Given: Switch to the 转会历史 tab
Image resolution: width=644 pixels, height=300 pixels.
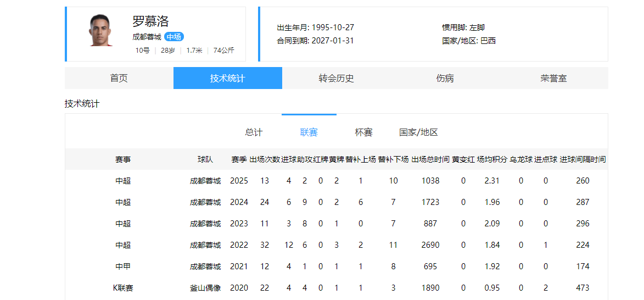Looking at the screenshot, I should click(x=337, y=78).
